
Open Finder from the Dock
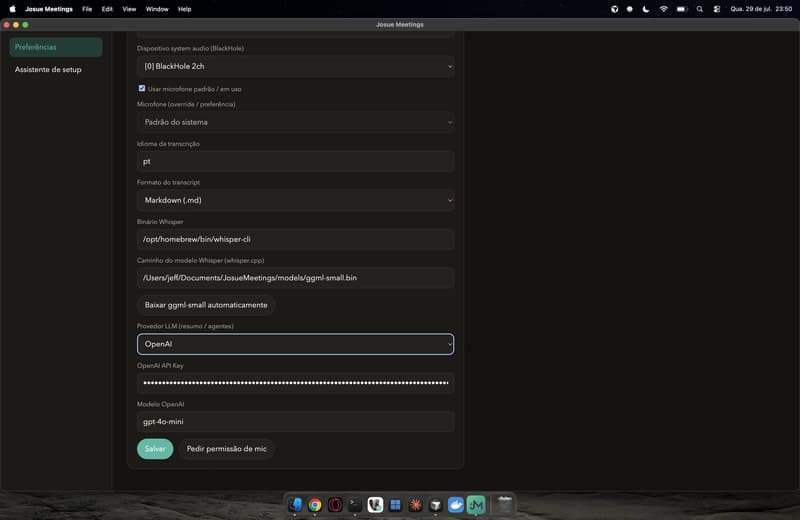coord(295,505)
